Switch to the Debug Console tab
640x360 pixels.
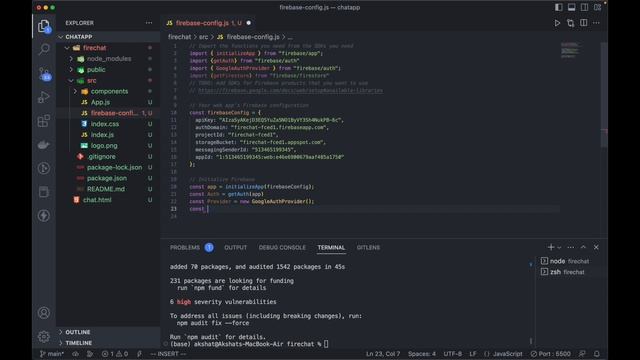click(x=282, y=248)
